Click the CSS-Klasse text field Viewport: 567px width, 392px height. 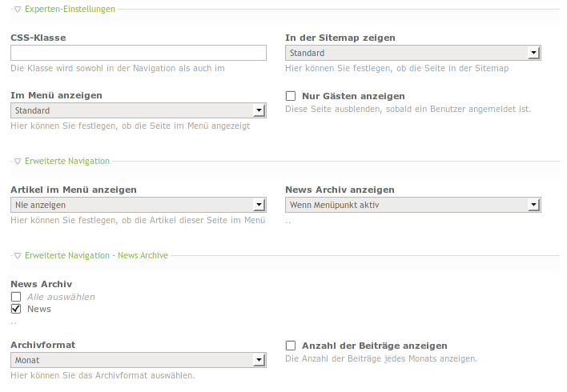tap(139, 53)
